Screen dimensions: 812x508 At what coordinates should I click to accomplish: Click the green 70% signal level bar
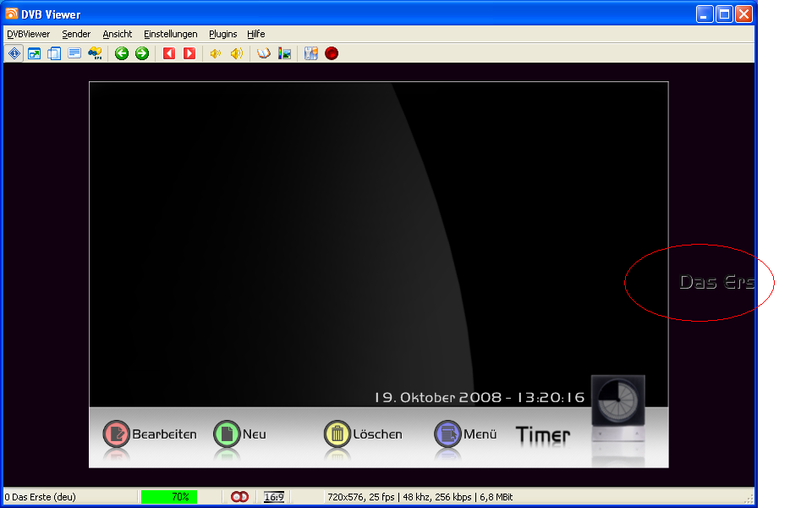point(169,497)
